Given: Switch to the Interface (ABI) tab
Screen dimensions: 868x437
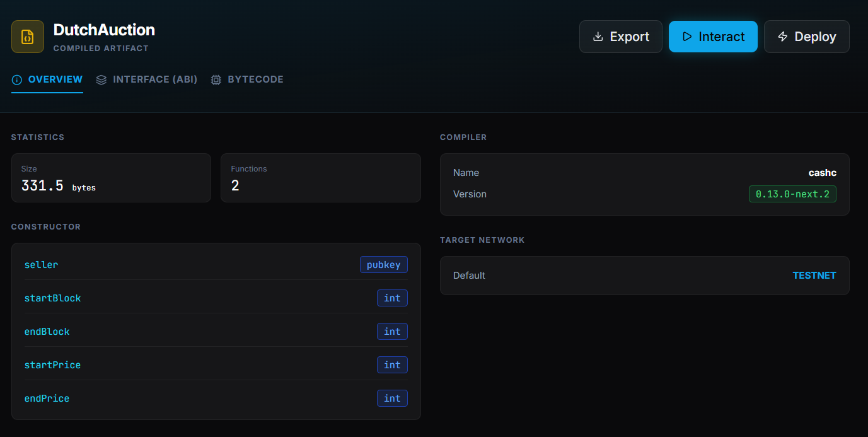Looking at the screenshot, I should [x=154, y=79].
